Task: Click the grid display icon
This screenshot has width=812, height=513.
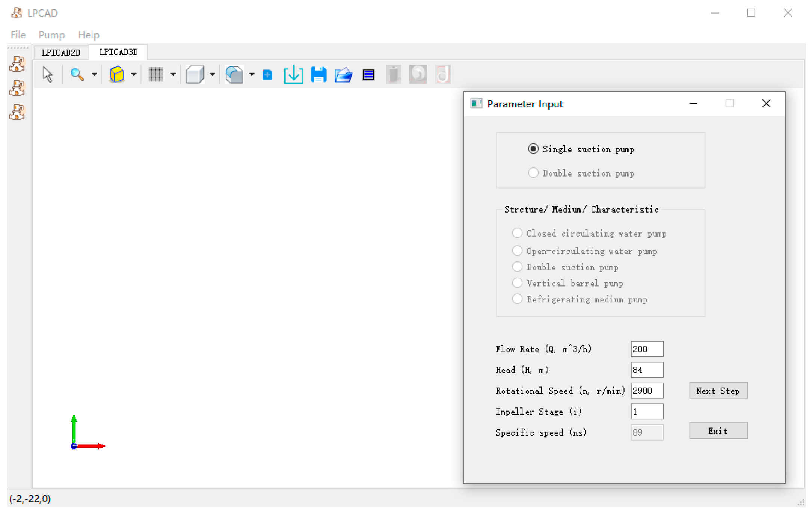Action: (x=155, y=74)
